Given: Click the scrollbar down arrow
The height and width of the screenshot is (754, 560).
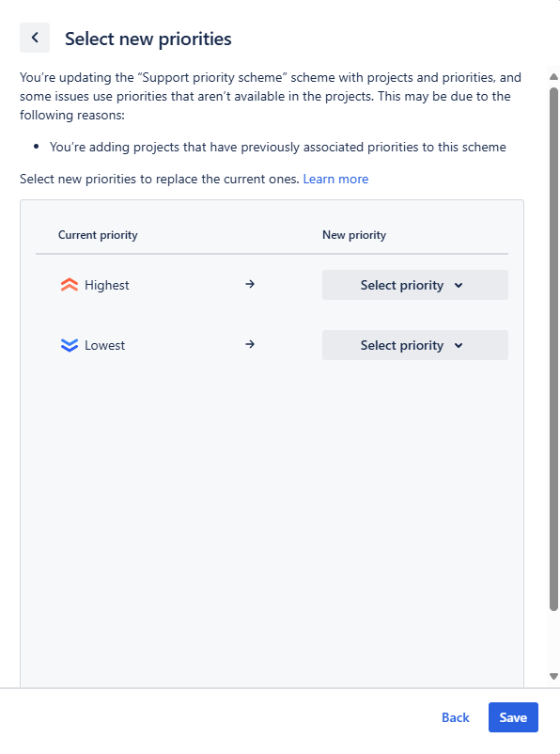Looking at the screenshot, I should pyautogui.click(x=553, y=676).
